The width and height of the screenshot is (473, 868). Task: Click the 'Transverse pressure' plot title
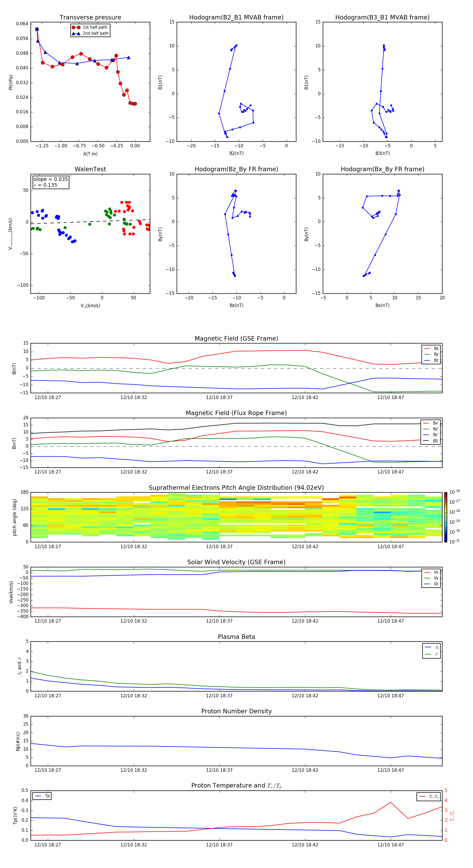coord(90,18)
